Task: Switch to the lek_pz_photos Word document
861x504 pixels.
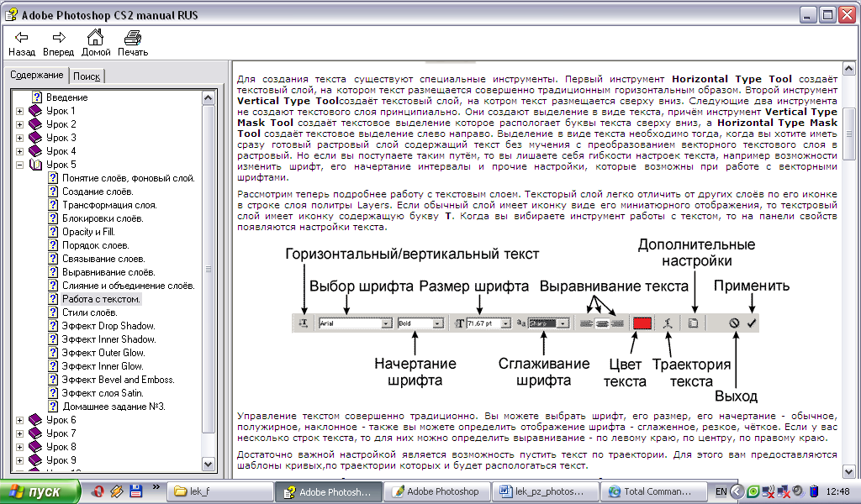Action: tap(547, 491)
